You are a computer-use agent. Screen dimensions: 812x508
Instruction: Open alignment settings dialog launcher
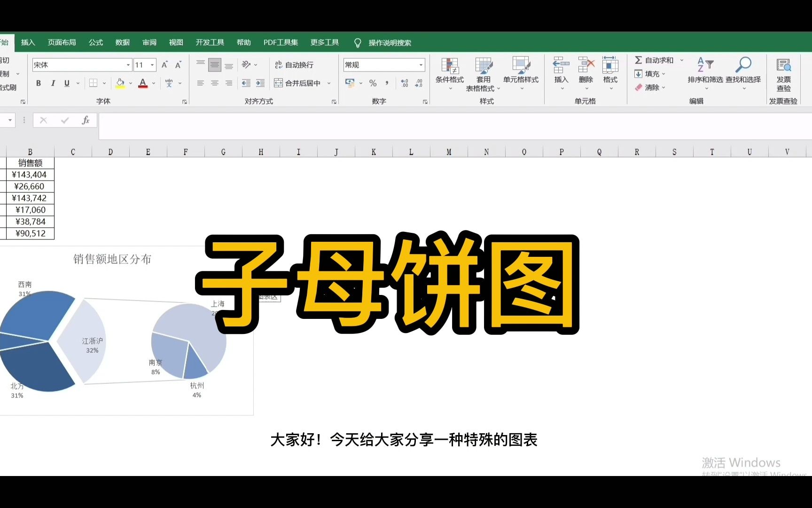point(334,102)
